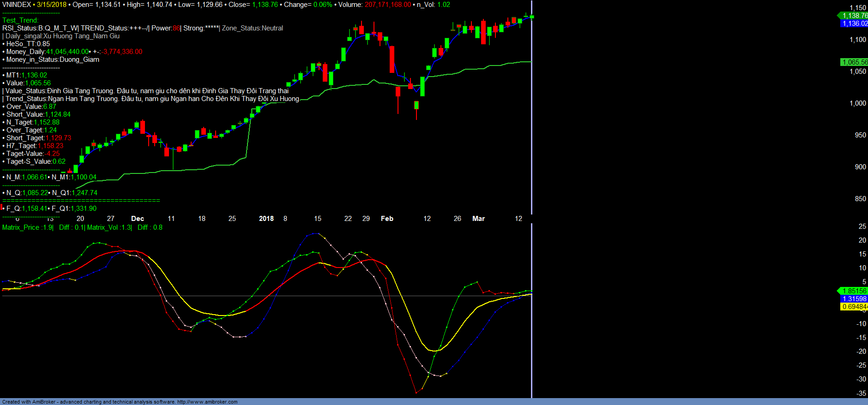
Task: Click the green 1.85156 indicator tag
Action: tap(854, 291)
